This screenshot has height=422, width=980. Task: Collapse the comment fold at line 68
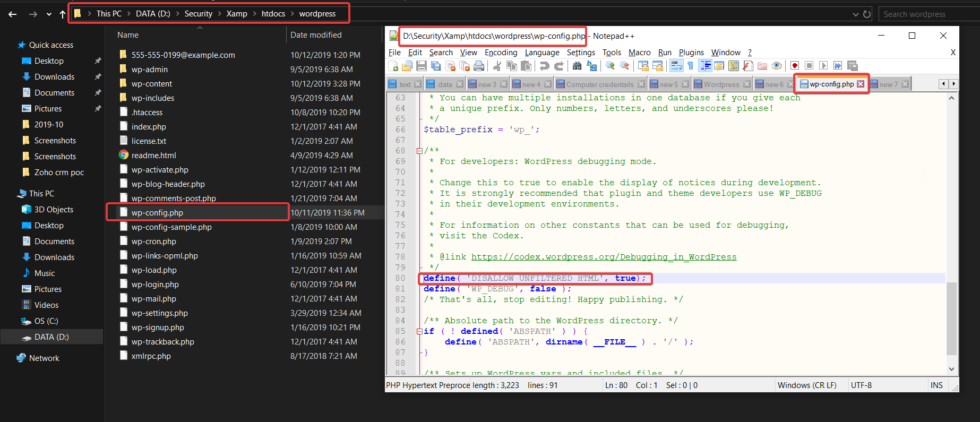click(419, 151)
